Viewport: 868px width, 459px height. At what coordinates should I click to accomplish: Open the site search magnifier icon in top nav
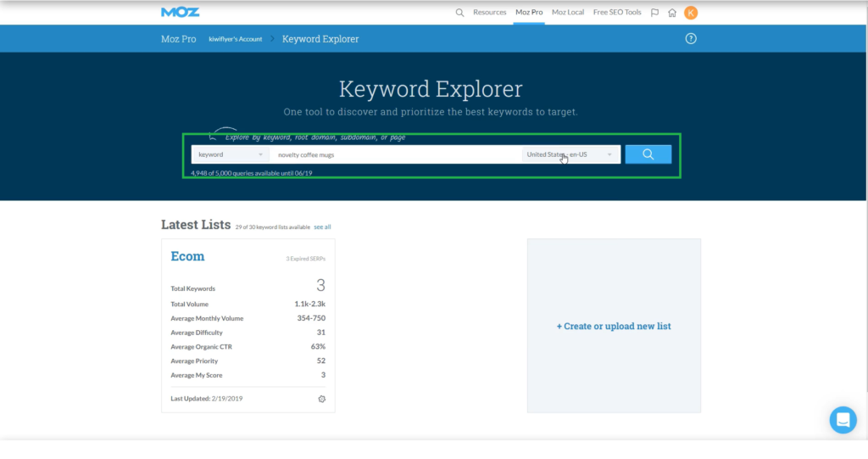point(459,12)
